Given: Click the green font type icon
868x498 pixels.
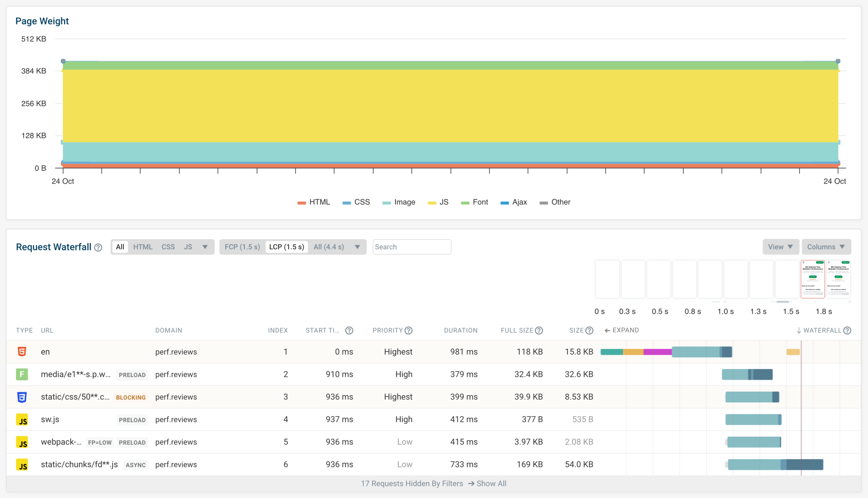Looking at the screenshot, I should coord(22,374).
